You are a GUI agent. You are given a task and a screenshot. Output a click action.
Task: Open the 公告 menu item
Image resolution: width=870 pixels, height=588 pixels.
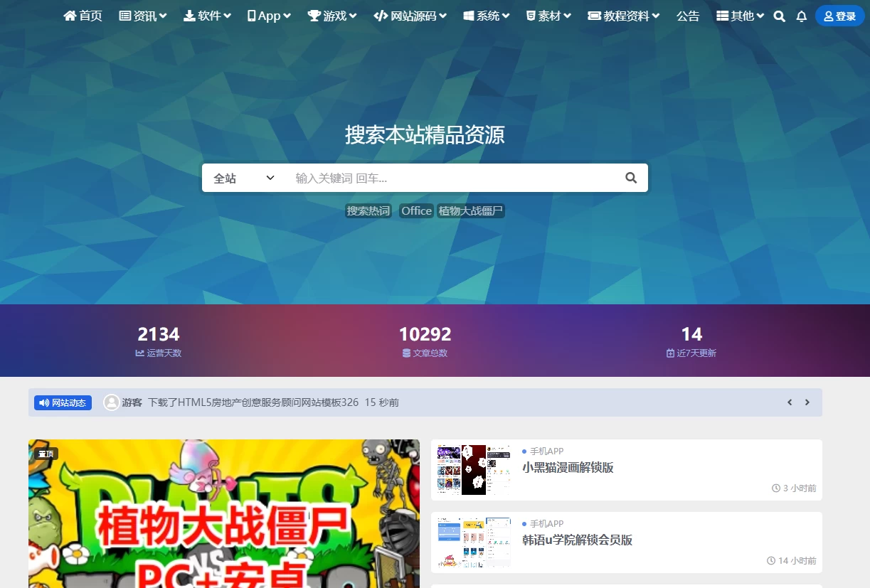tap(688, 16)
